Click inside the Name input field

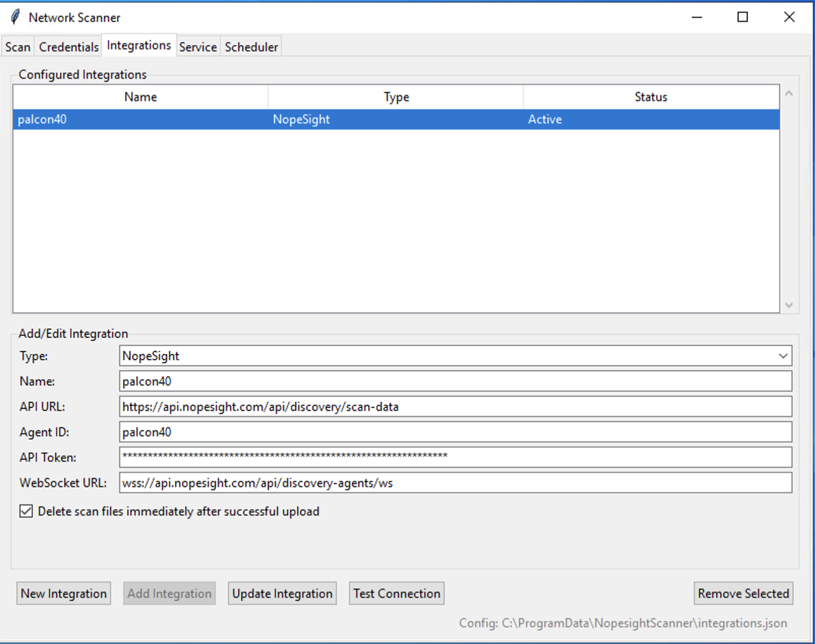(x=356, y=381)
